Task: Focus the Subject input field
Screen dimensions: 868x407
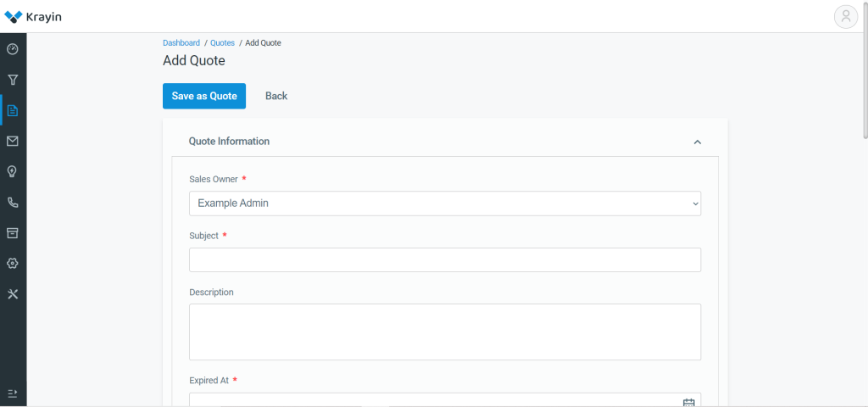Action: coord(445,259)
